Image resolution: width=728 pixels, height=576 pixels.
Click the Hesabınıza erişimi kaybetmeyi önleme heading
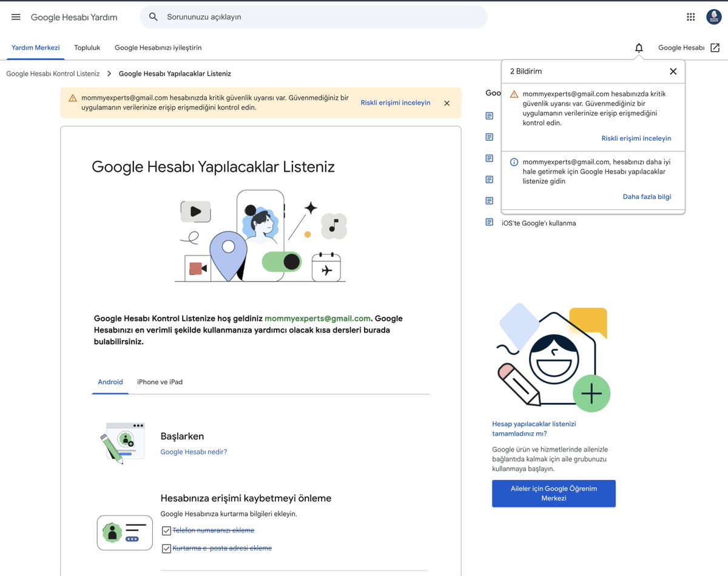click(246, 498)
